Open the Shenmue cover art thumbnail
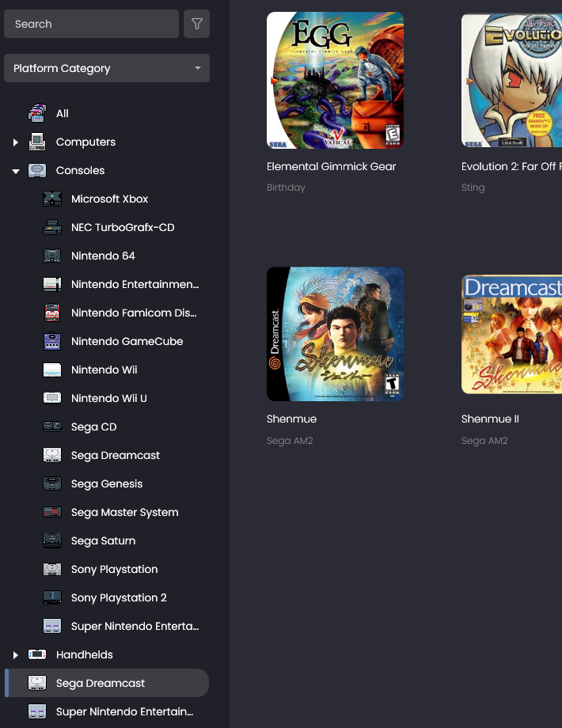The width and height of the screenshot is (562, 728). coord(335,334)
